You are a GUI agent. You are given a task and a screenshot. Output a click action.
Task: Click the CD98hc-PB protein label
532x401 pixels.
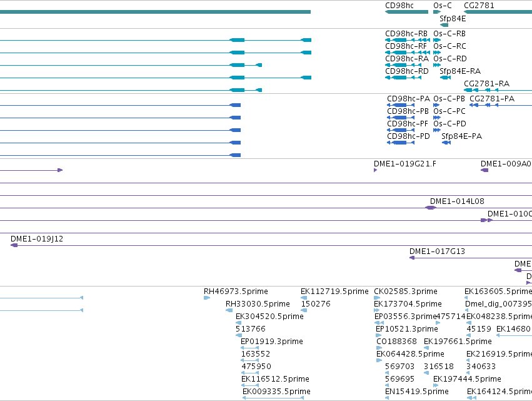coord(408,111)
